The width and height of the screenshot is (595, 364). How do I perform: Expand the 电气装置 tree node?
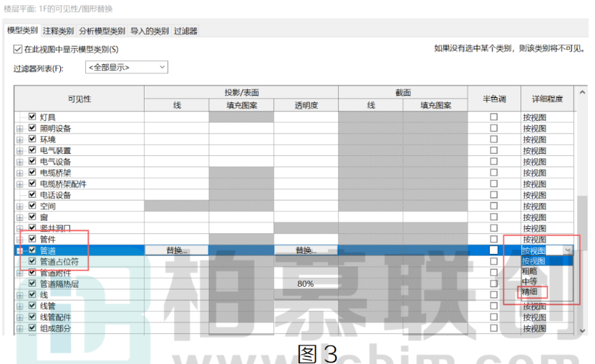click(20, 151)
